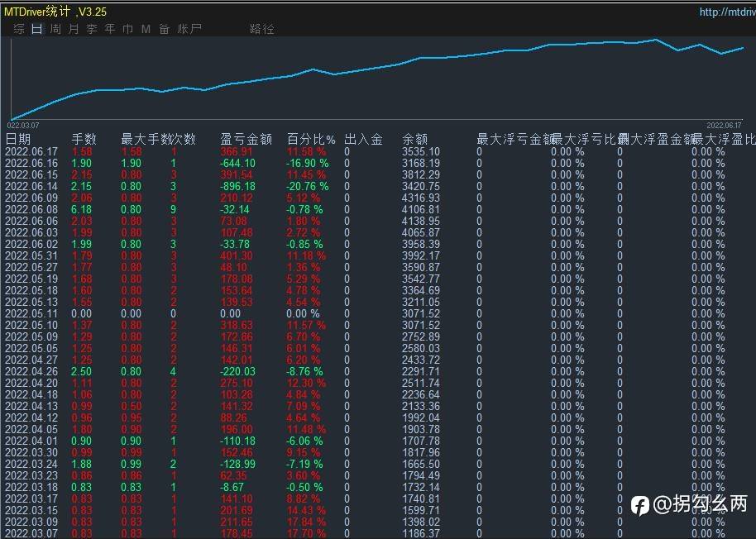Click the 4316.93 balance value
The width and height of the screenshot is (756, 539).
click(421, 198)
